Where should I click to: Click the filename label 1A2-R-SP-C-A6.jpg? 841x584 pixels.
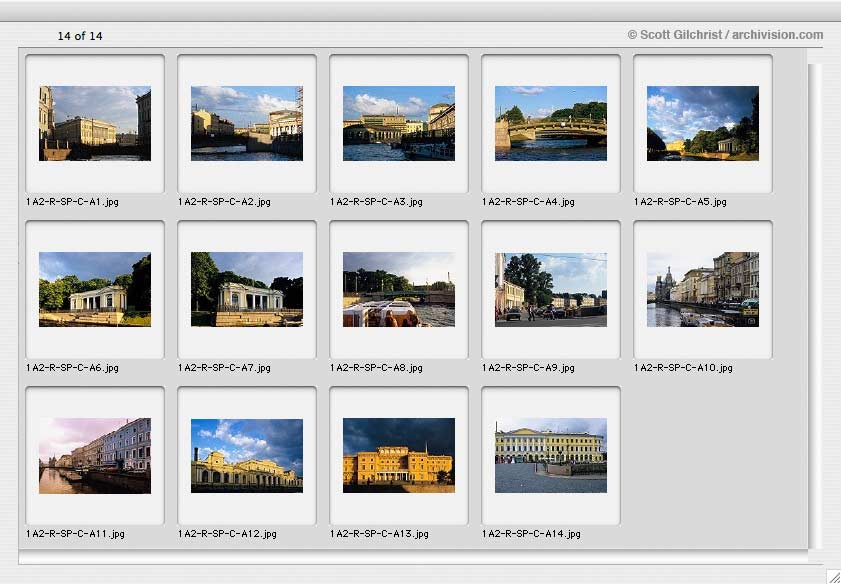72,368
